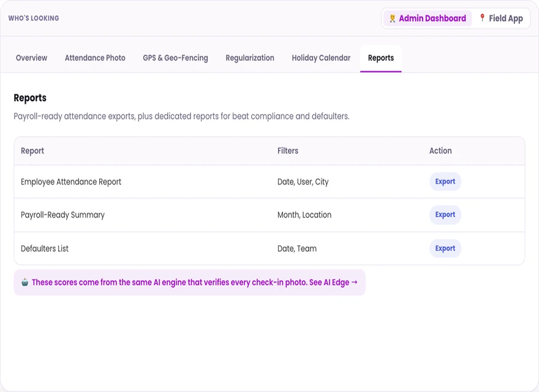The height and width of the screenshot is (392, 539).
Task: Click the Payroll-ready attendance exports description
Action: pyautogui.click(x=181, y=116)
